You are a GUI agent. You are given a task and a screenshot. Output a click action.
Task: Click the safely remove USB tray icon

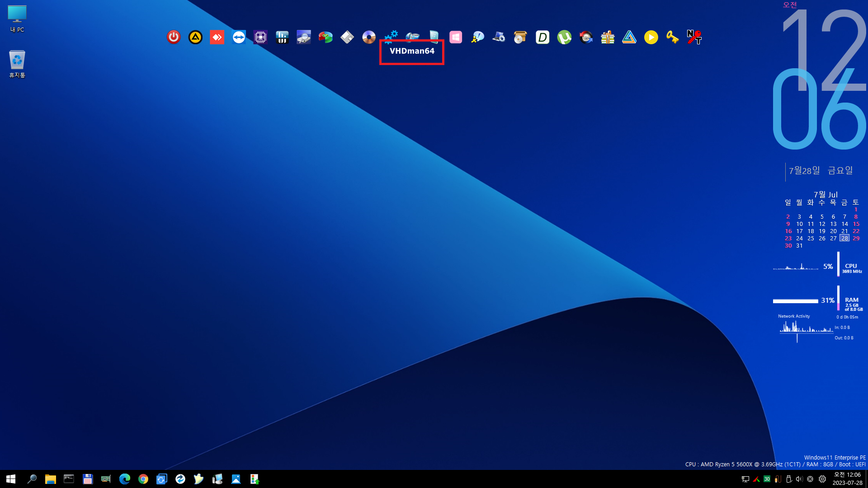coord(788,479)
